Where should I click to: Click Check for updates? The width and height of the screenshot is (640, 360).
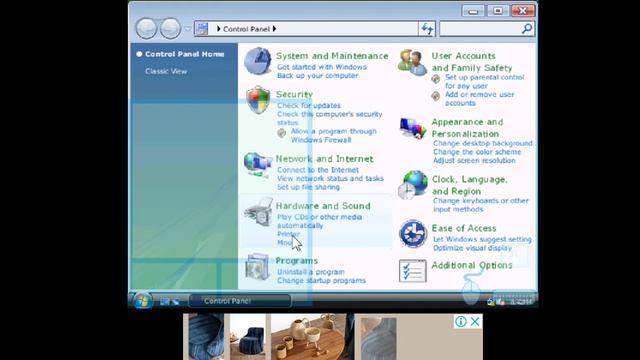point(309,105)
